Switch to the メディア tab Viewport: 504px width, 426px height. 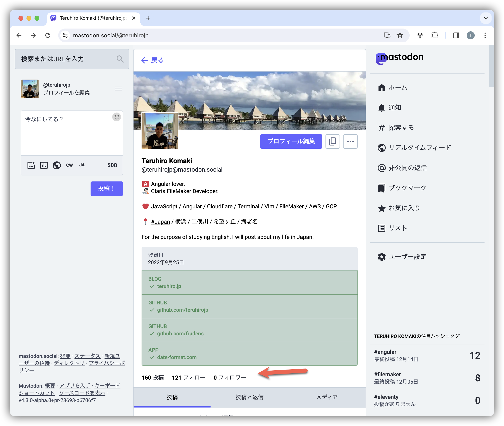click(x=327, y=397)
